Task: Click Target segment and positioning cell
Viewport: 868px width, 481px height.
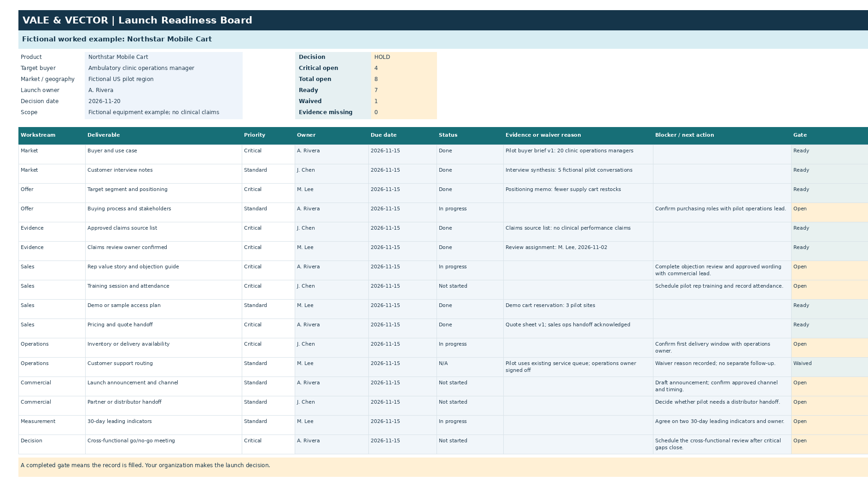Action: coord(163,193)
